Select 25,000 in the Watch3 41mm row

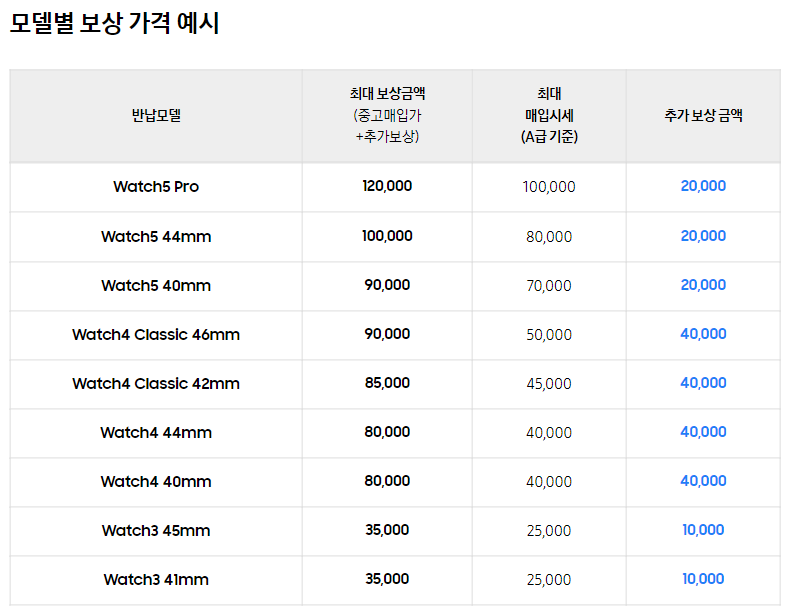click(549, 580)
